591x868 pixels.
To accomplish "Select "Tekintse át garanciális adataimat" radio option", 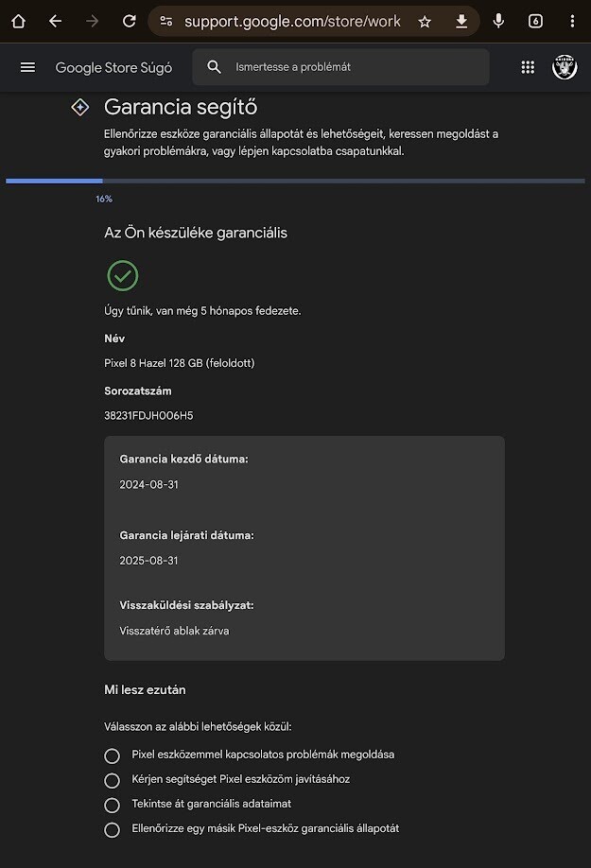I will [x=113, y=805].
